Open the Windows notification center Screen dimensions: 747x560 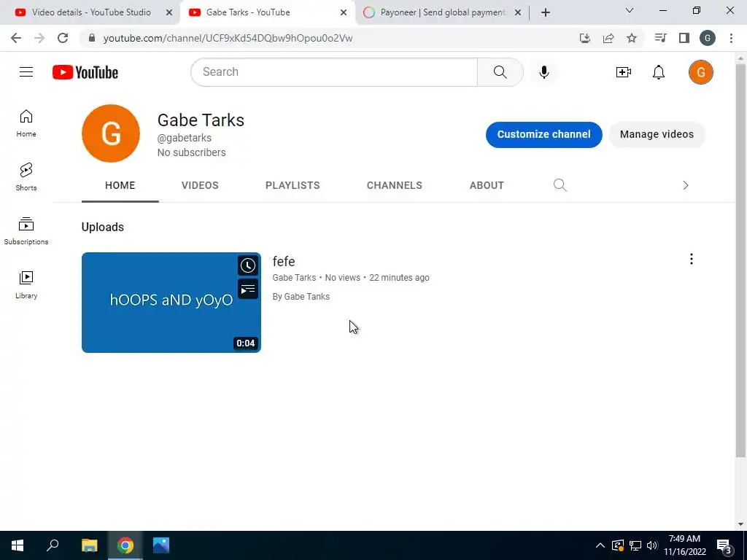point(724,546)
